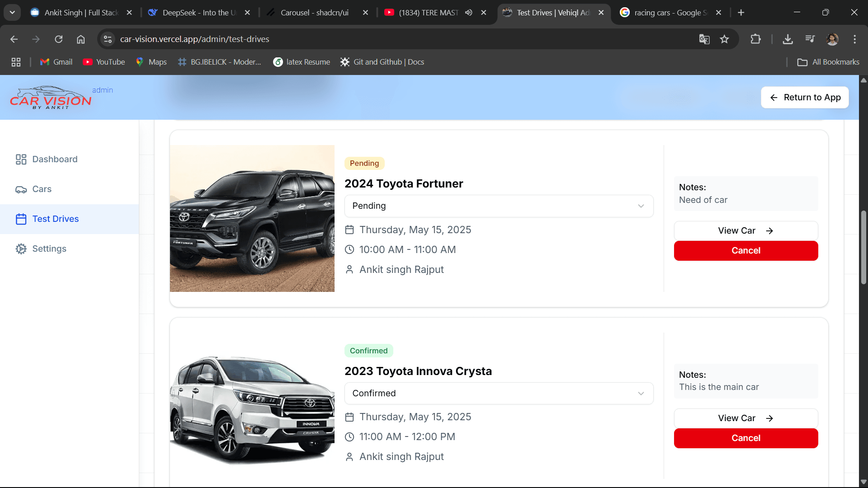Open the All Bookmarks folder

tap(828, 62)
